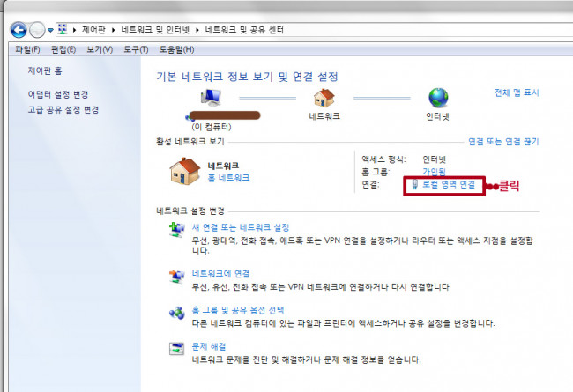Viewport: 573px width, 392px height.
Task: Open 전체 맵 표시 link
Action: (x=517, y=92)
